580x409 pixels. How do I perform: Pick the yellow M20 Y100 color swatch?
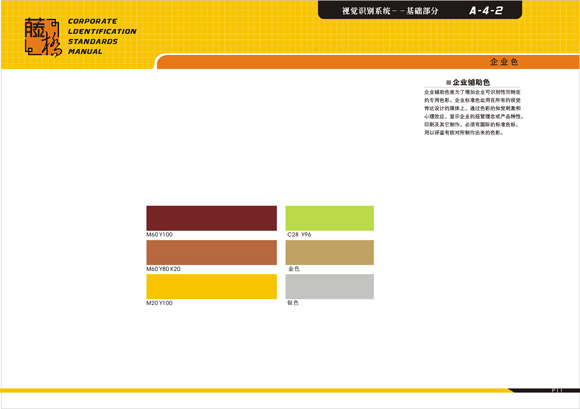[212, 287]
